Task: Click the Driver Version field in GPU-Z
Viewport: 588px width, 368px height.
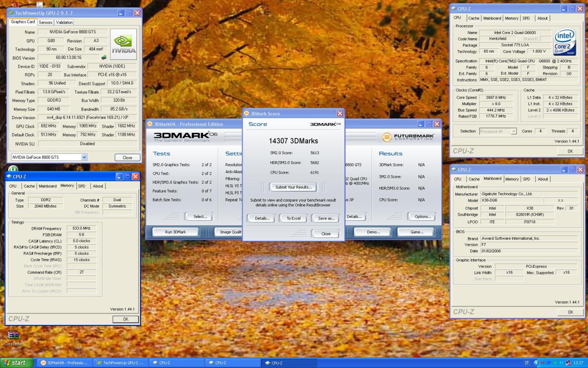Action: click(x=87, y=117)
